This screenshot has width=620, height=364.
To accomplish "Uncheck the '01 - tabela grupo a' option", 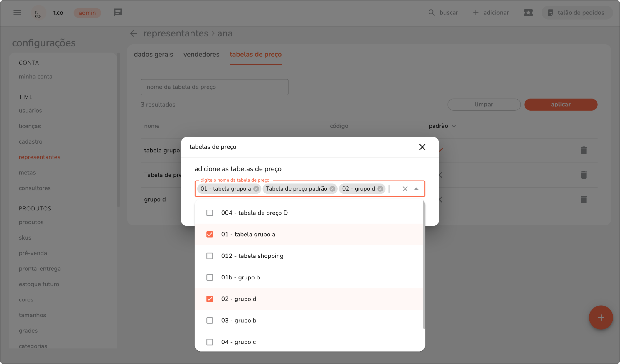I will click(210, 234).
